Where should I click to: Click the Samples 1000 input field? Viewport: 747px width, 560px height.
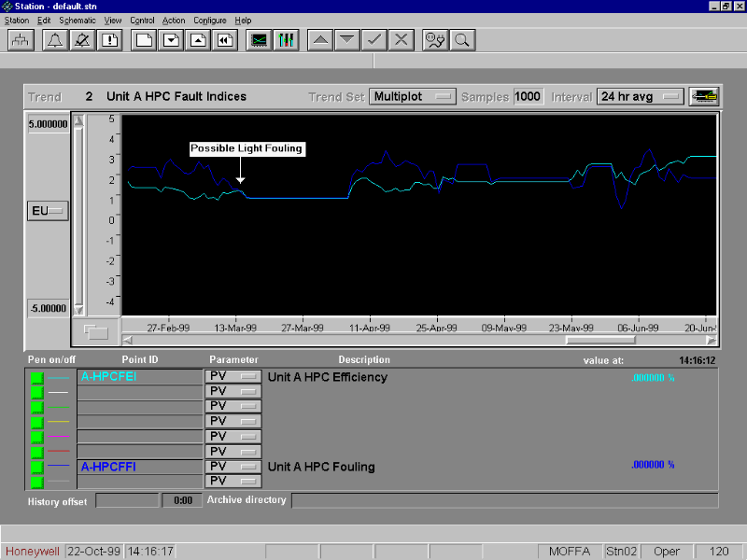(x=528, y=96)
